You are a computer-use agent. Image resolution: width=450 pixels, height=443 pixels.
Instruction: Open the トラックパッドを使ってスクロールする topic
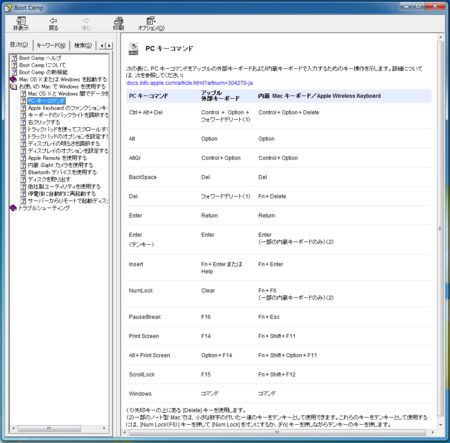(x=68, y=129)
